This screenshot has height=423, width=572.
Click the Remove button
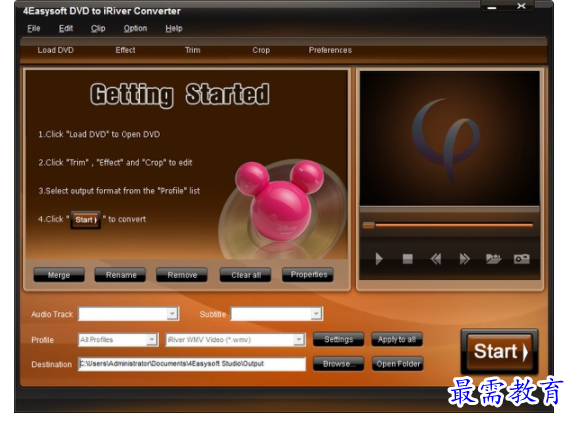182,275
